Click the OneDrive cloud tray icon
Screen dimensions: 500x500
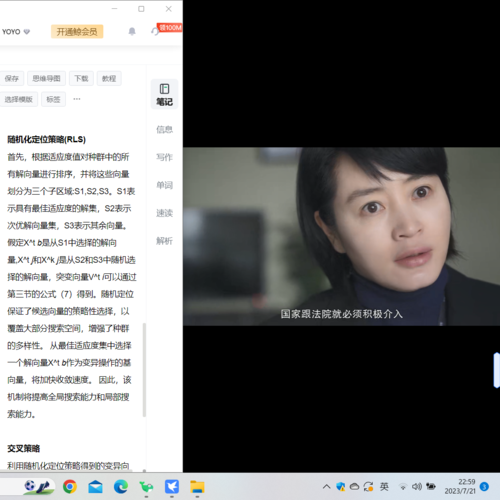[354, 487]
